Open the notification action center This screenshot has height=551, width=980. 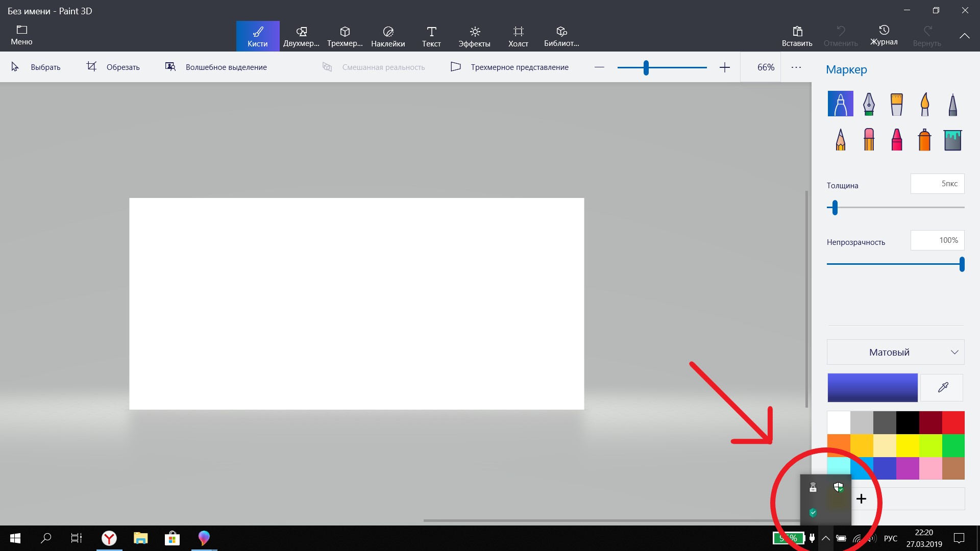[959, 538]
